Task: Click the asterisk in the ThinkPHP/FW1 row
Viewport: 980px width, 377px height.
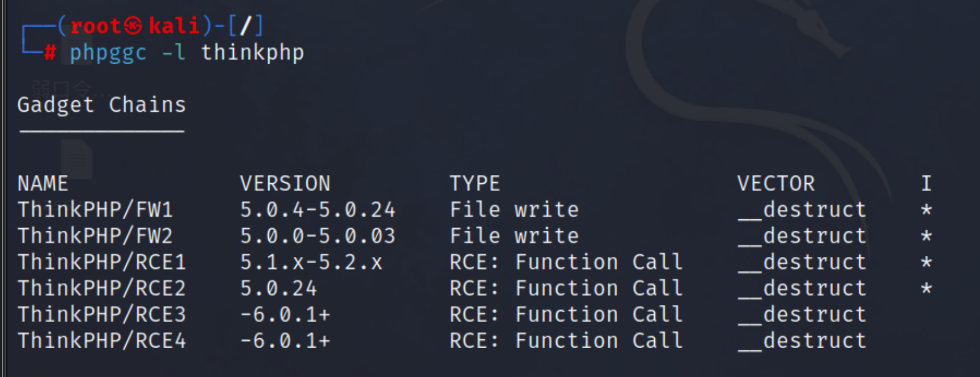Action: point(926,210)
